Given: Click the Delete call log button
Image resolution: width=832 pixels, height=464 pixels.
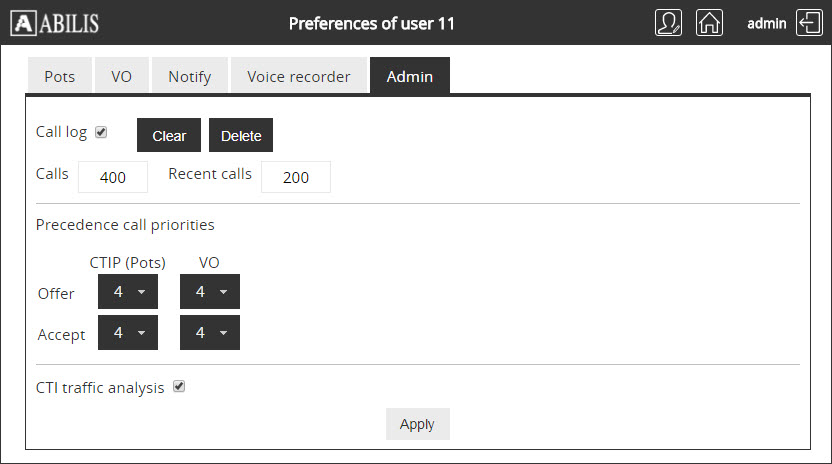Looking at the screenshot, I should [x=241, y=136].
